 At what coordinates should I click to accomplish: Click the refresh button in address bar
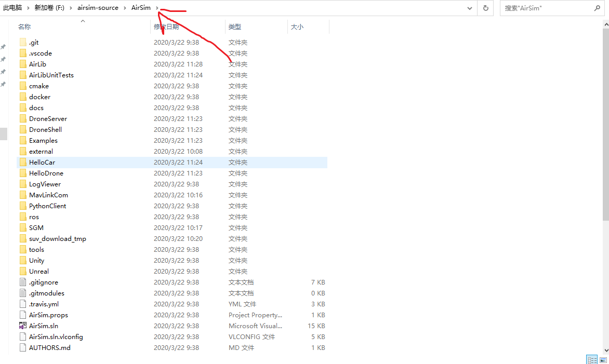pos(485,8)
